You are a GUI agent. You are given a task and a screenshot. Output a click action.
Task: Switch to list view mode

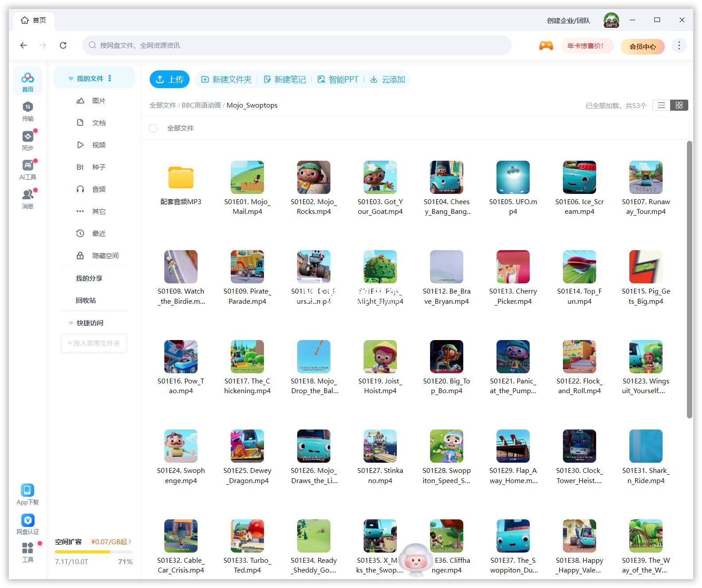[661, 105]
